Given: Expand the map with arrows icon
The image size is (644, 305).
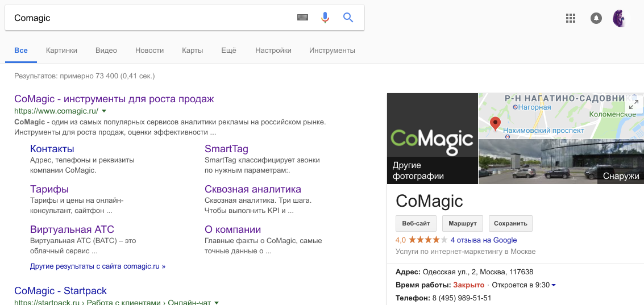Looking at the screenshot, I should [634, 105].
